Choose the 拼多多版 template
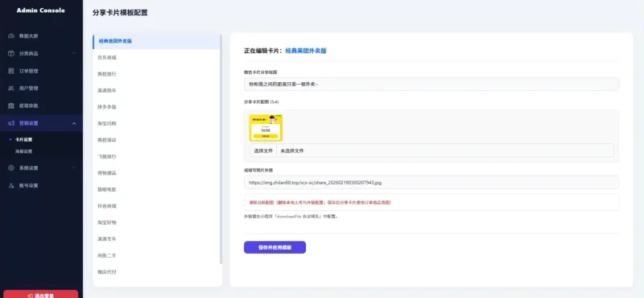The width and height of the screenshot is (644, 298). pos(156,107)
